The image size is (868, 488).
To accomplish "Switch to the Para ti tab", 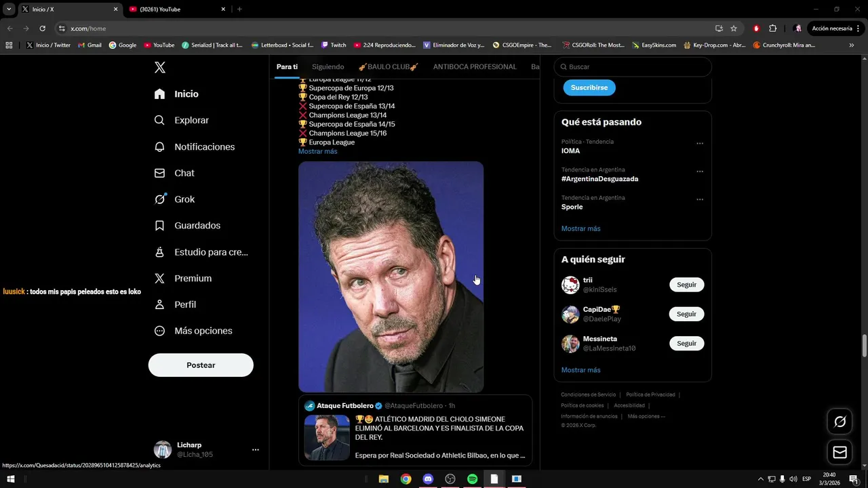I will [x=287, y=67].
